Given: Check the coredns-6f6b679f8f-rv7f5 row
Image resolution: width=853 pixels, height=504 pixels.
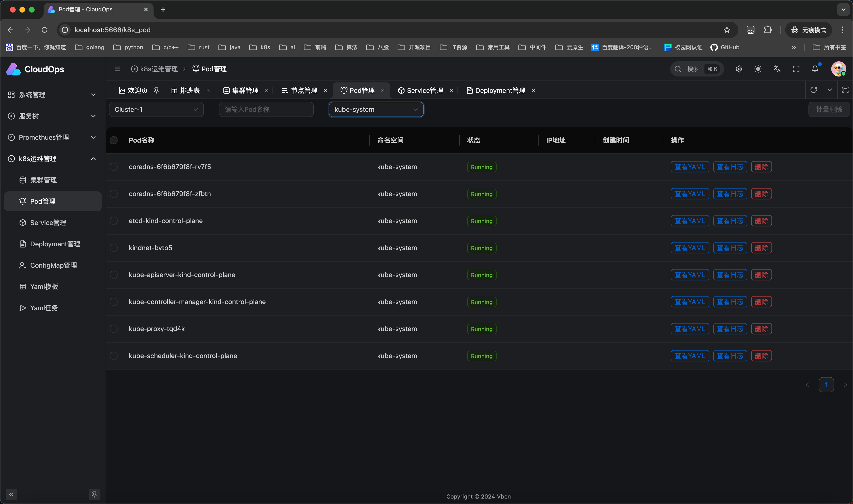Looking at the screenshot, I should coord(114,167).
